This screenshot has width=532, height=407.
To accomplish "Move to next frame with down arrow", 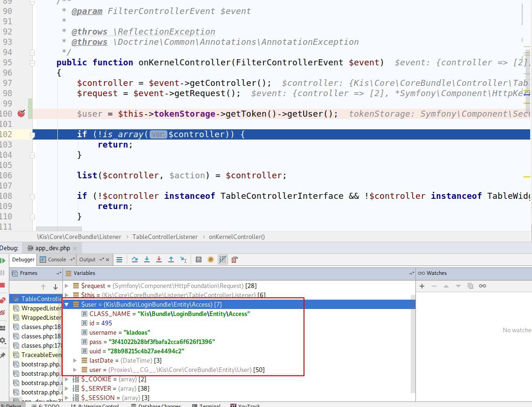I will pyautogui.click(x=55, y=287).
